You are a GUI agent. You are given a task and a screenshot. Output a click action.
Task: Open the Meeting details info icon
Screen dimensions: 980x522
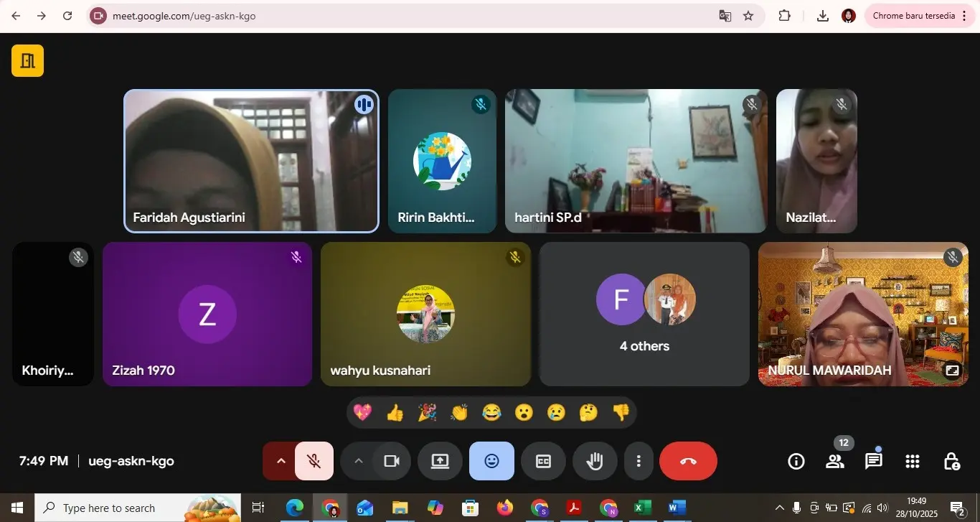pos(796,461)
